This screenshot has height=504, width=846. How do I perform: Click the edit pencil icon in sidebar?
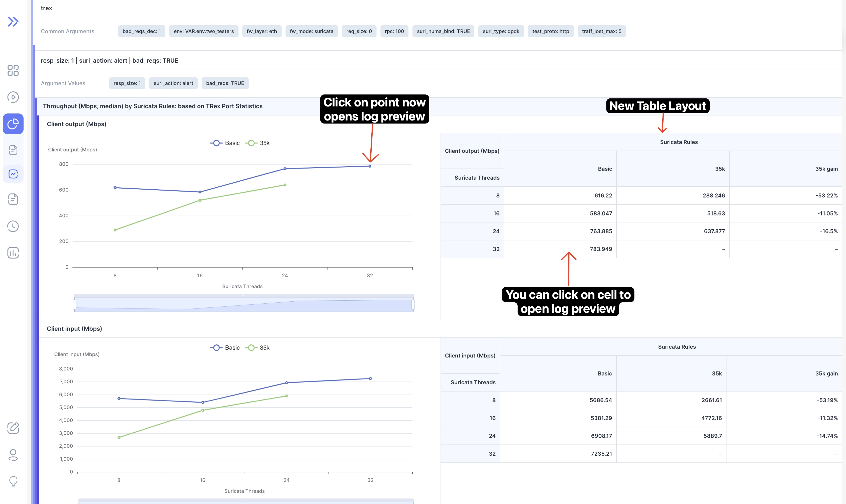click(x=13, y=428)
